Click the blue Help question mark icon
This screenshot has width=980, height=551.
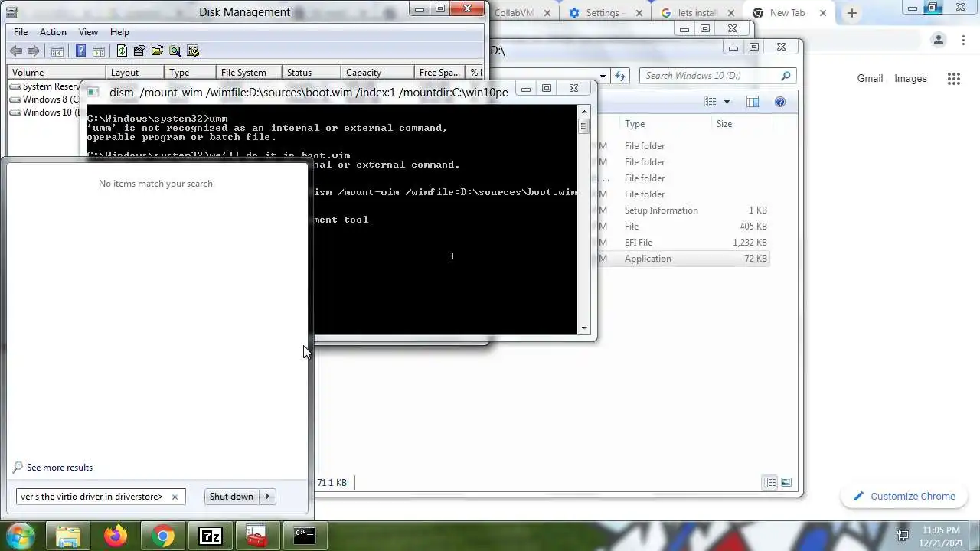[x=80, y=51]
